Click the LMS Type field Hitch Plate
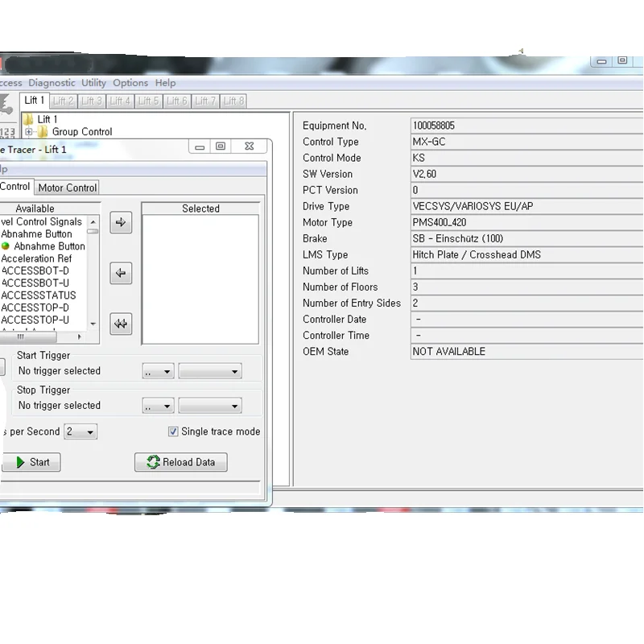The width and height of the screenshot is (644, 644). pyautogui.click(x=527, y=254)
